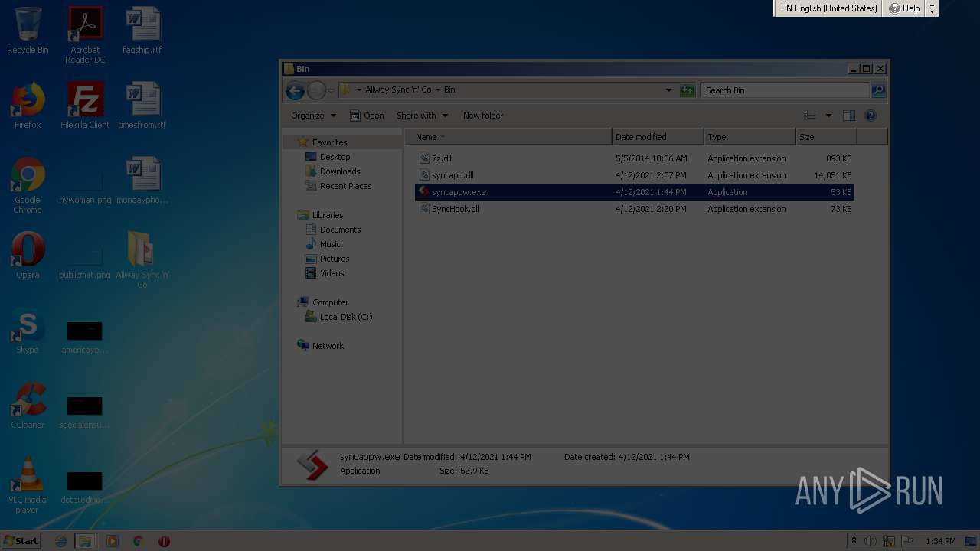Open Windows Media Player taskbar icon
This screenshot has height=551, width=980.
click(x=113, y=541)
